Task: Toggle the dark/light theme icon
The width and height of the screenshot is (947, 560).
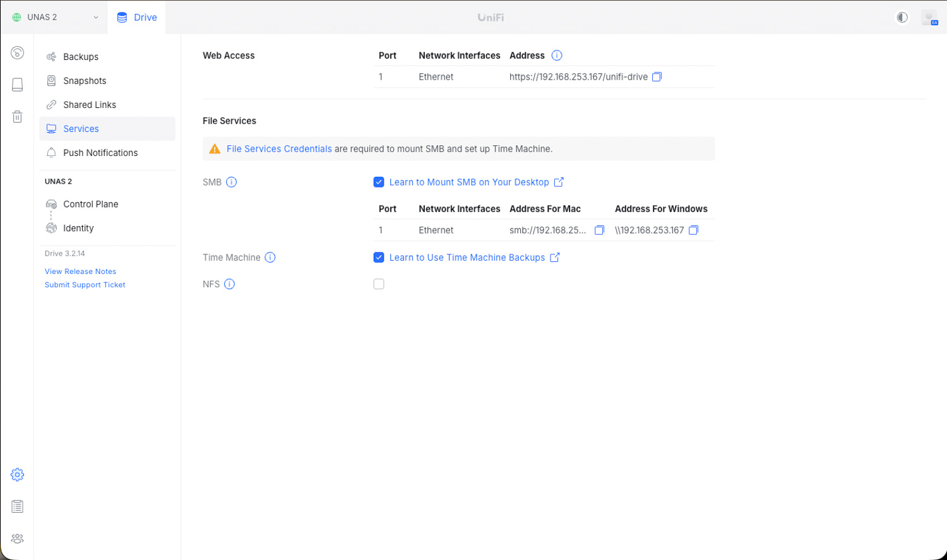Action: [x=902, y=17]
